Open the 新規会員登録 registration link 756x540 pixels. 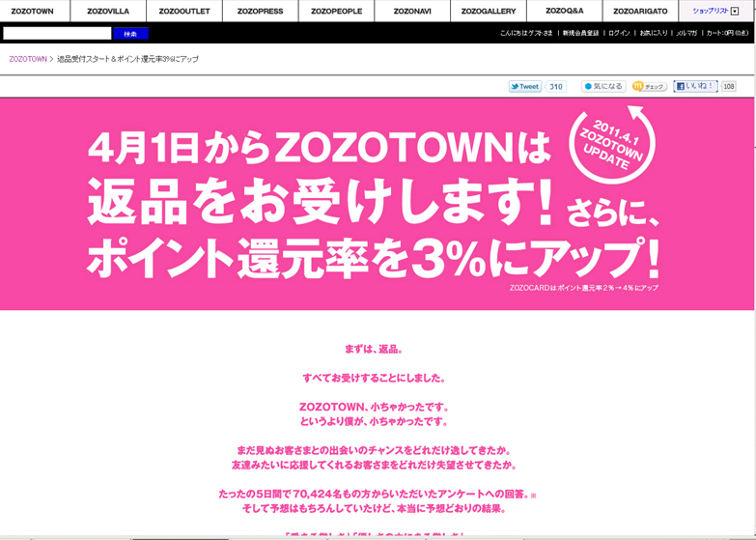click(580, 33)
